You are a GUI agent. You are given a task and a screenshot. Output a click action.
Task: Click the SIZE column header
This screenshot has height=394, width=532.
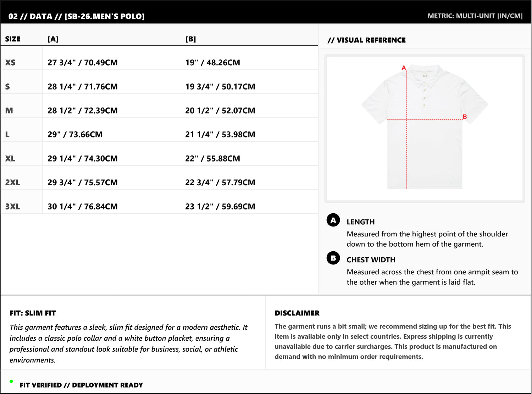[13, 39]
